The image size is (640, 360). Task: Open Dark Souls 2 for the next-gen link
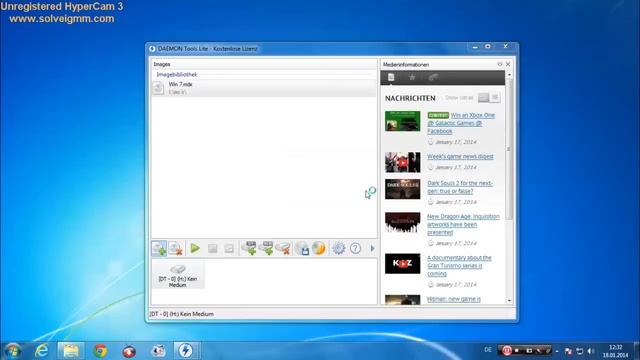click(x=460, y=187)
